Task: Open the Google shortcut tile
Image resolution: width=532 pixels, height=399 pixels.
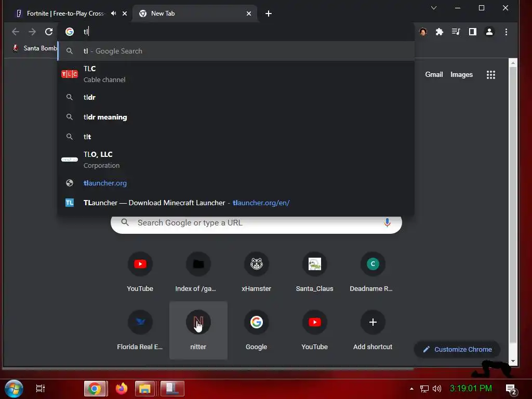Action: pos(256,330)
